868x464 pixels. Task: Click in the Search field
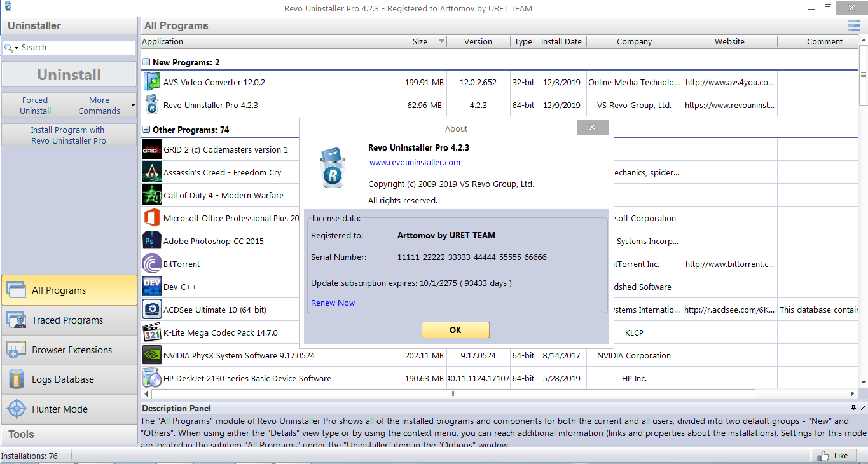coord(76,48)
